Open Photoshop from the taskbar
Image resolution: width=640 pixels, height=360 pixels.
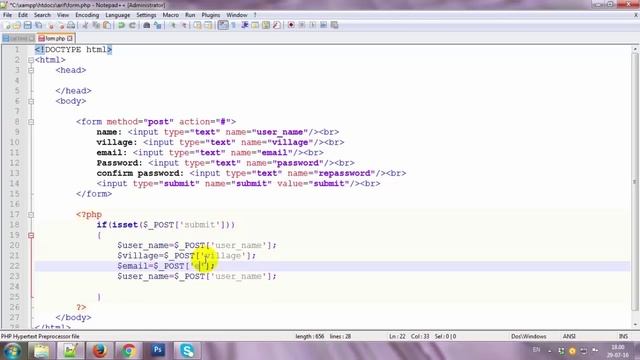158,351
